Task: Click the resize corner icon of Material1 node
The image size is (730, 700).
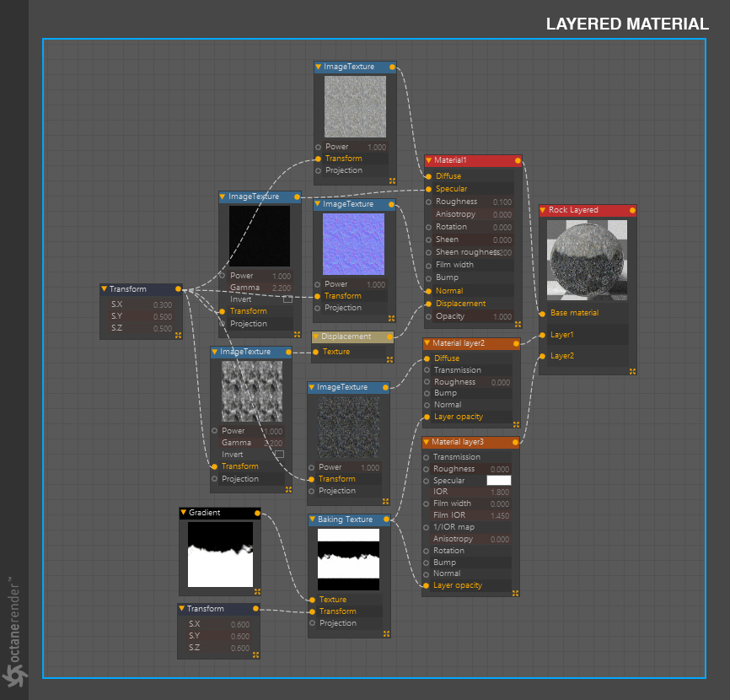Action: click(x=518, y=324)
